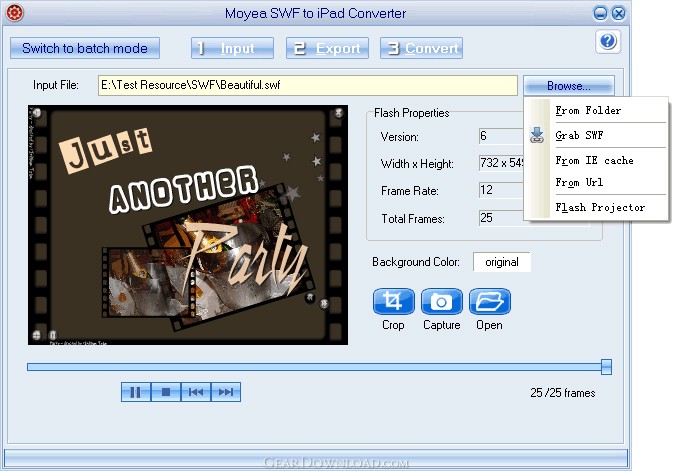Select From Url menu option
Image resolution: width=673 pixels, height=471 pixels.
point(579,182)
